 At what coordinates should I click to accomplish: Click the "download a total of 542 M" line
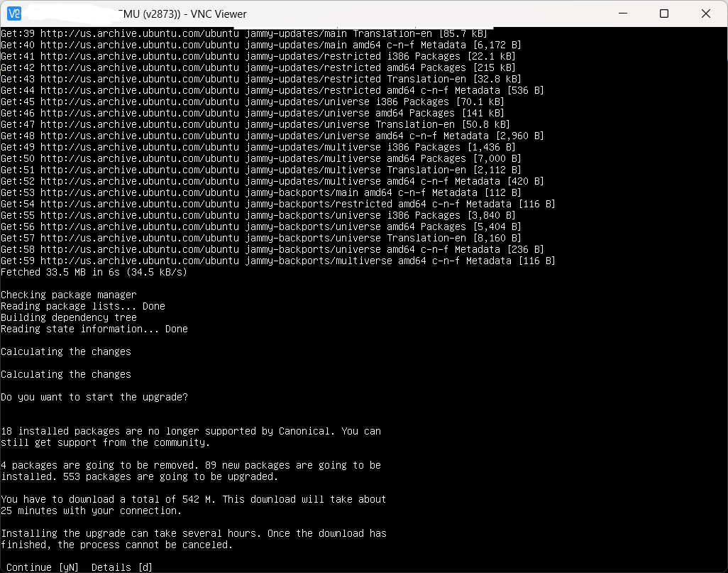(193, 499)
